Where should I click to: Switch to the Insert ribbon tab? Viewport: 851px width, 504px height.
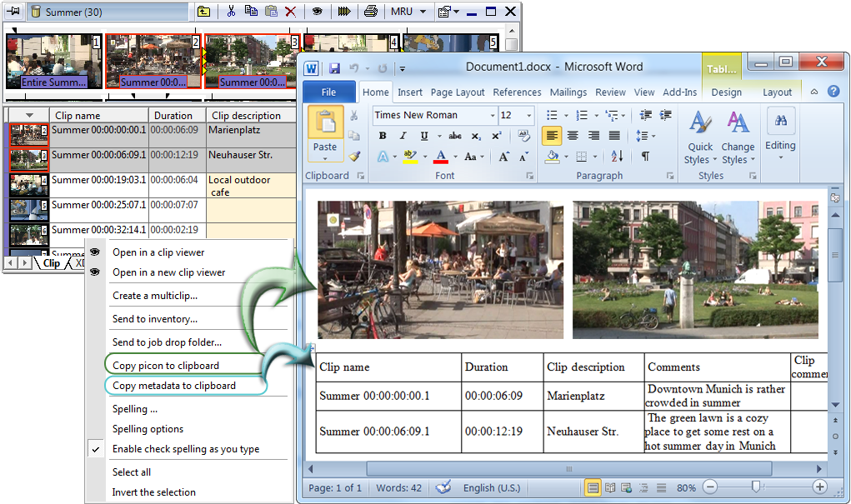point(410,92)
